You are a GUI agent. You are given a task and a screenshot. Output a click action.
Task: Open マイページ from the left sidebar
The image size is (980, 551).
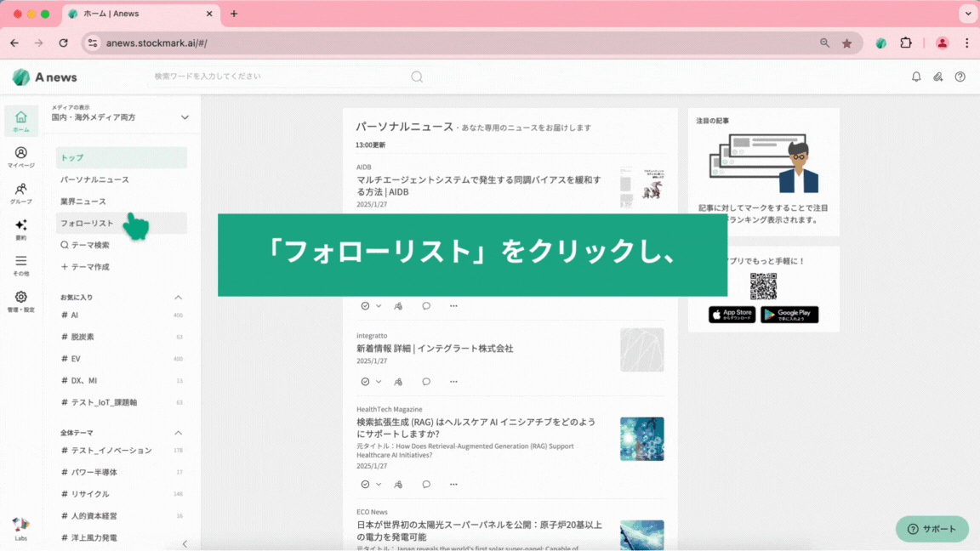tap(21, 156)
